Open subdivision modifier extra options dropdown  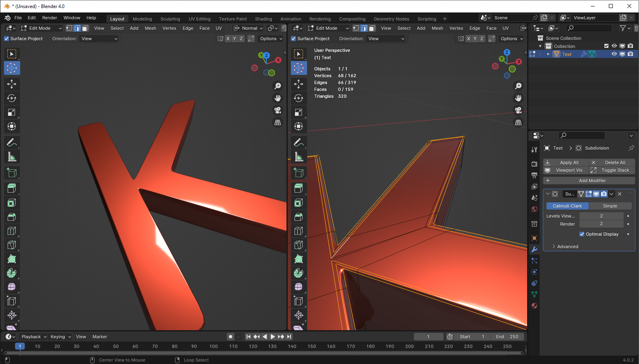pos(612,194)
